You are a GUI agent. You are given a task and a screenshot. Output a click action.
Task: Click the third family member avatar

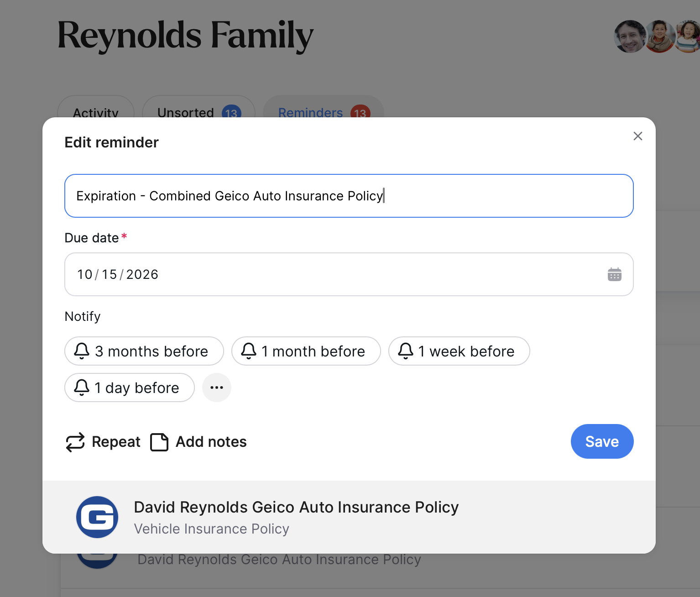click(x=688, y=37)
